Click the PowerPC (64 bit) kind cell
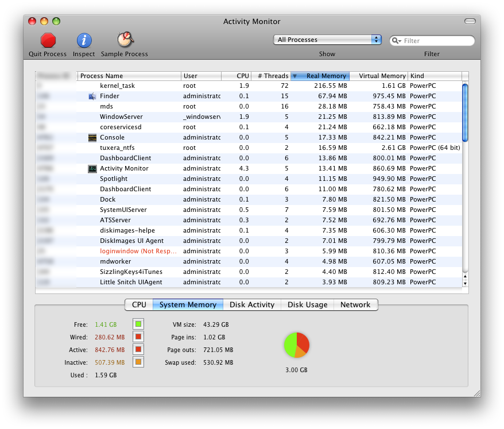Viewport: 504px width, 429px height. (x=435, y=148)
